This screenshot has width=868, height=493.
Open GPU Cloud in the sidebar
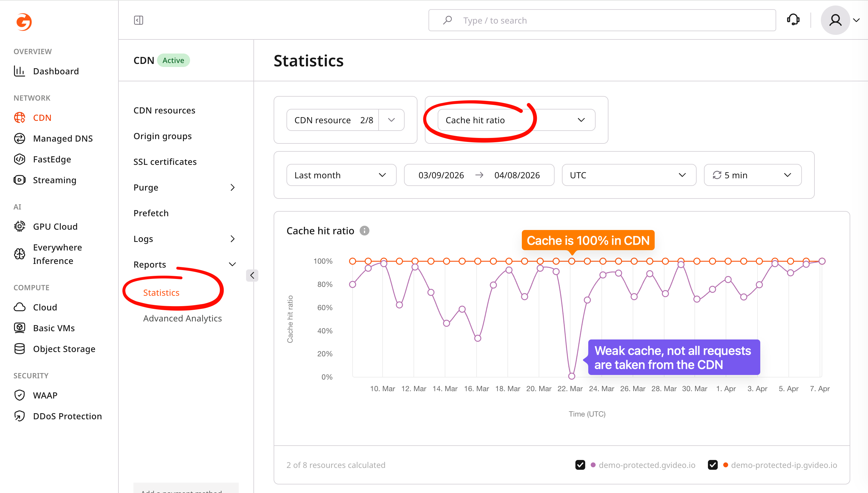coord(55,227)
